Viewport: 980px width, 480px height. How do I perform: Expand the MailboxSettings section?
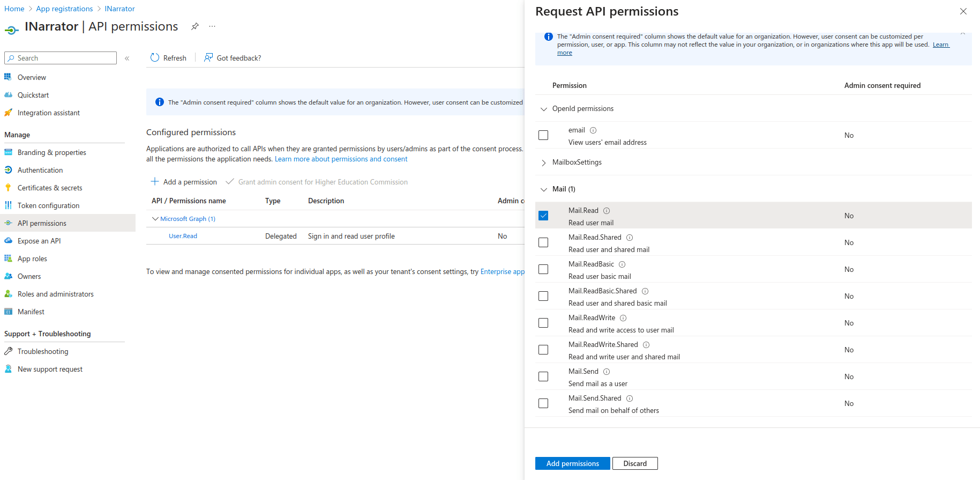tap(544, 163)
